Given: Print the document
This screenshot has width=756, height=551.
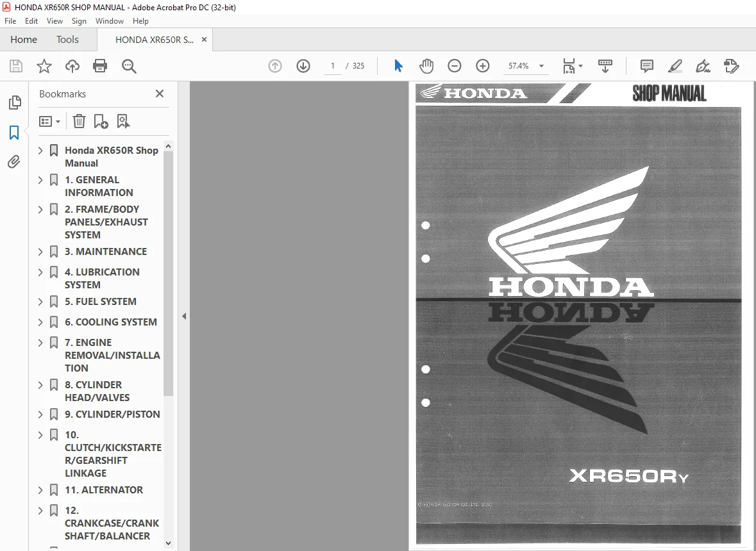Looking at the screenshot, I should [100, 66].
